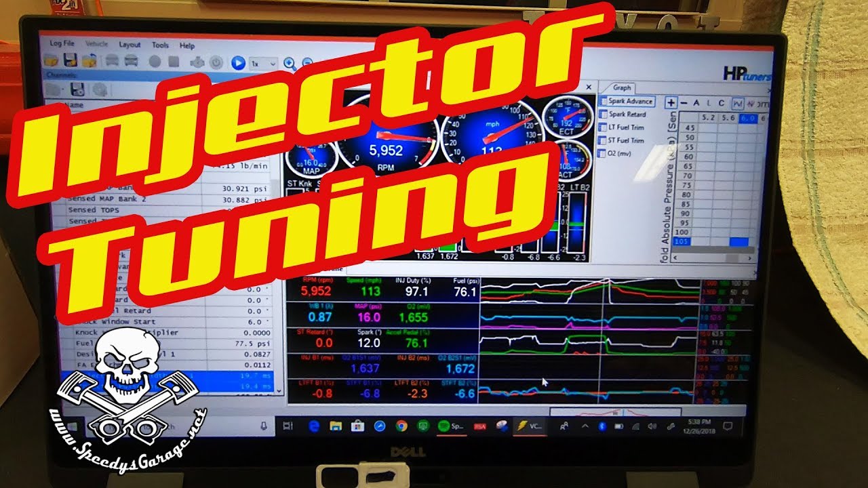This screenshot has height=488, width=868.
Task: Open a log file with the folder icon
Action: [50, 61]
